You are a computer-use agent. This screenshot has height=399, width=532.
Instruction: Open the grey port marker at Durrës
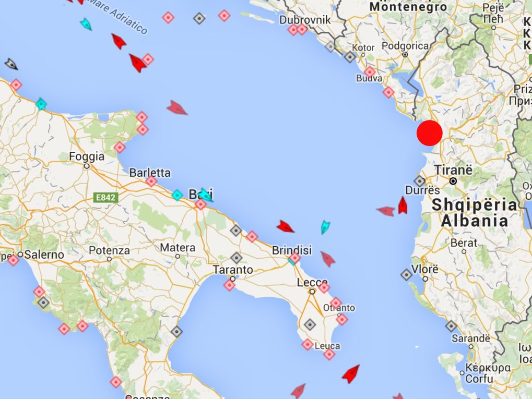[420, 181]
